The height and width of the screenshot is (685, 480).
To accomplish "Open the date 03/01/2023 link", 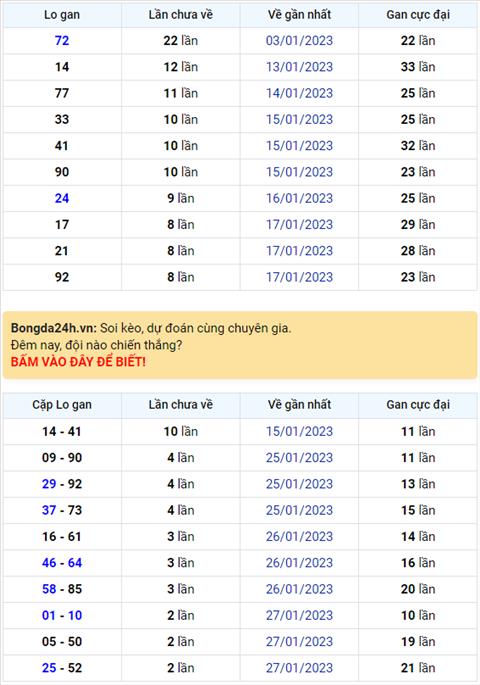I will tap(299, 41).
